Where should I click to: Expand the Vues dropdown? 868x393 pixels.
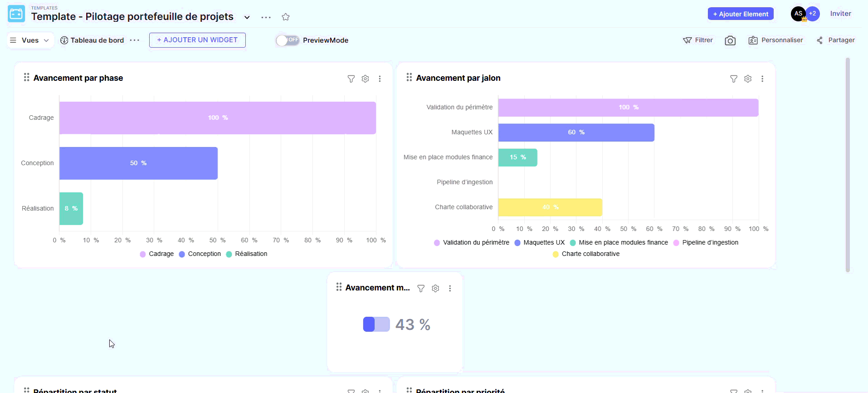[x=30, y=40]
